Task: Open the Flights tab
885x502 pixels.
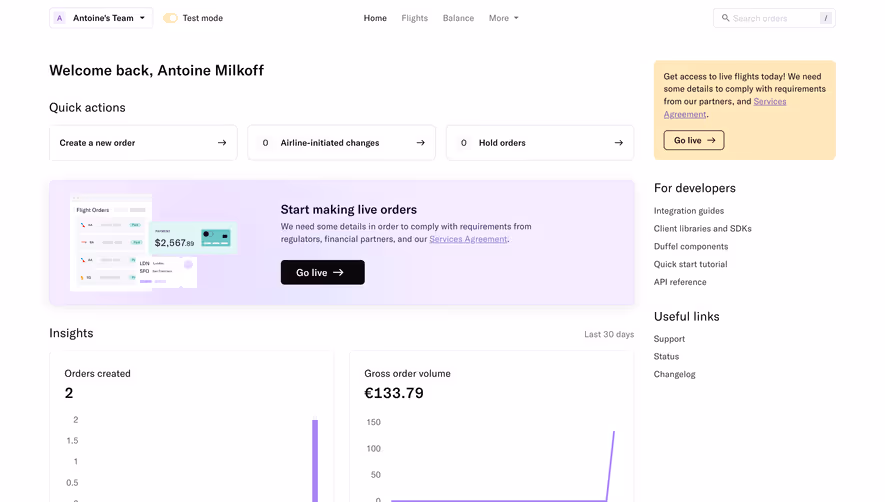Action: click(x=414, y=18)
